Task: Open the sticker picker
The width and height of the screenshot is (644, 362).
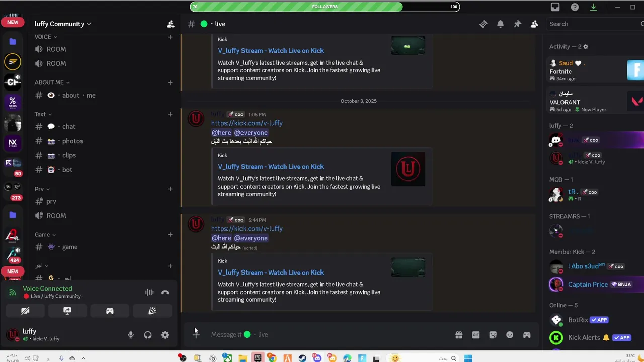Action: [493, 335]
